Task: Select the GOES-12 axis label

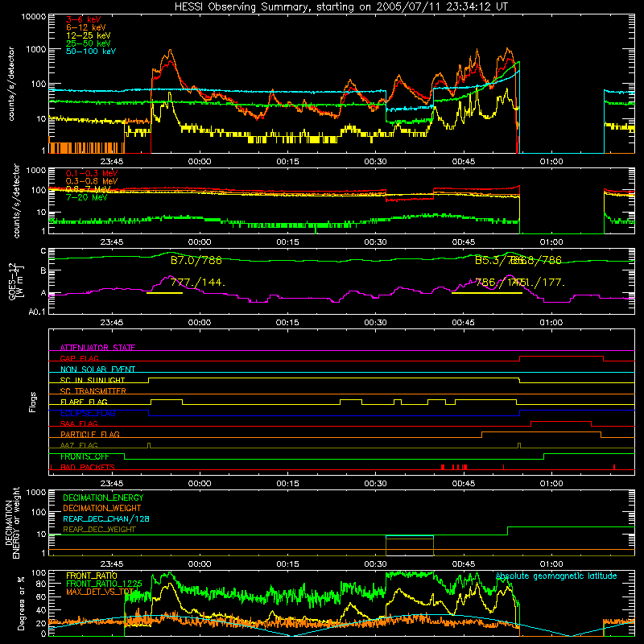Action: click(x=15, y=281)
